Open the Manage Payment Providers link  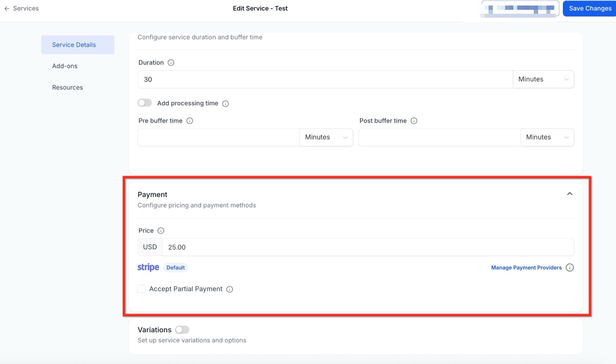click(x=526, y=268)
